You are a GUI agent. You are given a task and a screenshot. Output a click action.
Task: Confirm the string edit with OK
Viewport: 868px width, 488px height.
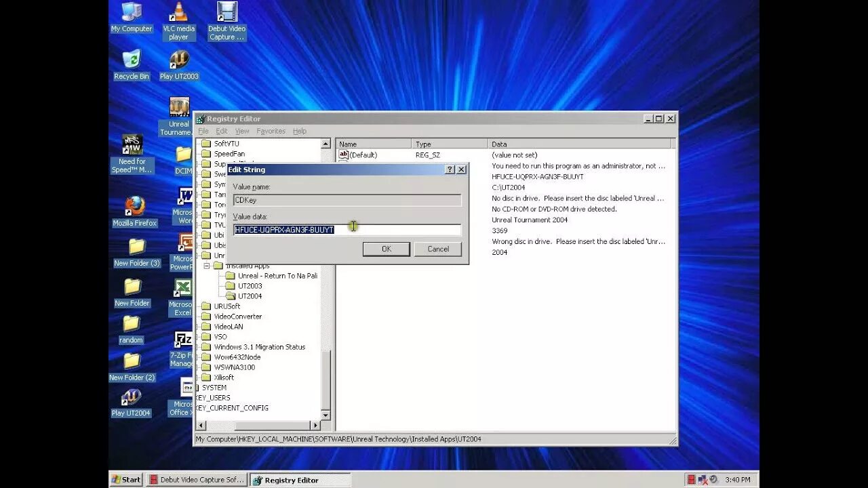387,249
